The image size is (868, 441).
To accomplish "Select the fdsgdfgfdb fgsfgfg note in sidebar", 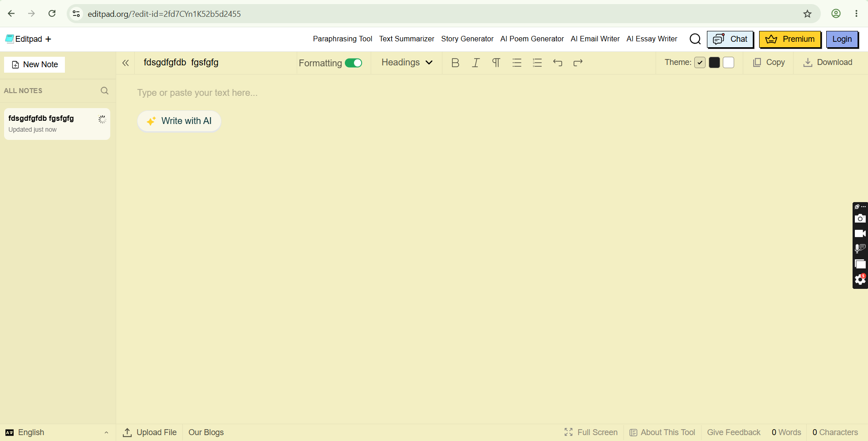I will tap(57, 124).
